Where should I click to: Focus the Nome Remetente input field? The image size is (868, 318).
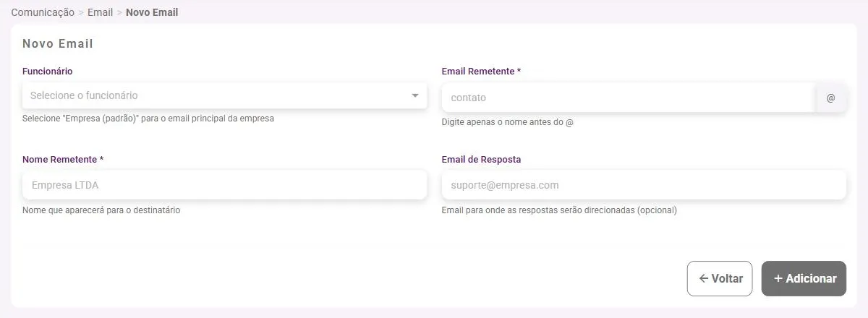pyautogui.click(x=224, y=185)
